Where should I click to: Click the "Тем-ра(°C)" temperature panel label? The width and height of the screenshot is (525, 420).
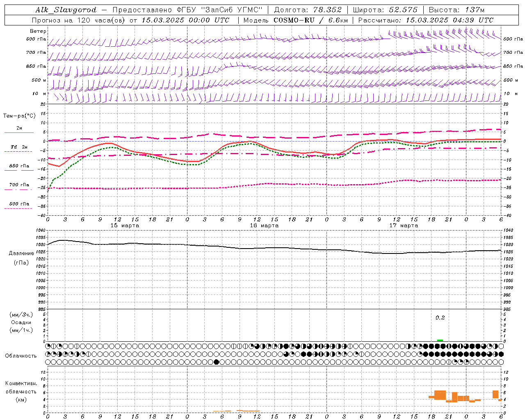pos(19,116)
